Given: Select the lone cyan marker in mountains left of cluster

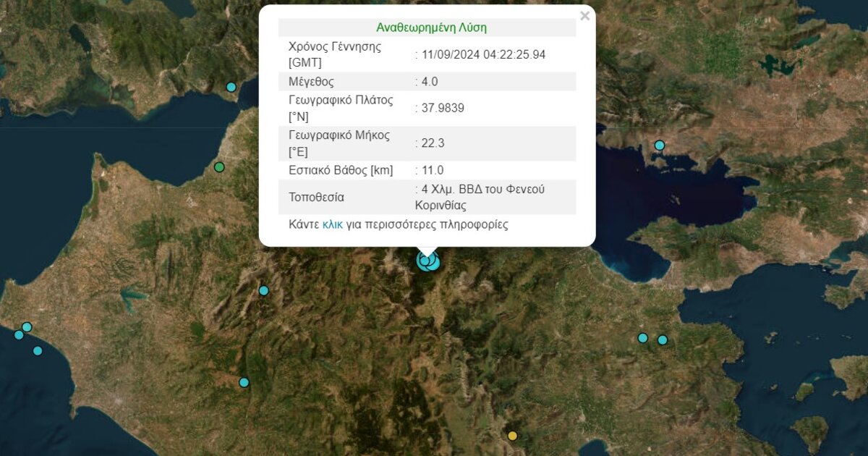Looking at the screenshot, I should [264, 290].
